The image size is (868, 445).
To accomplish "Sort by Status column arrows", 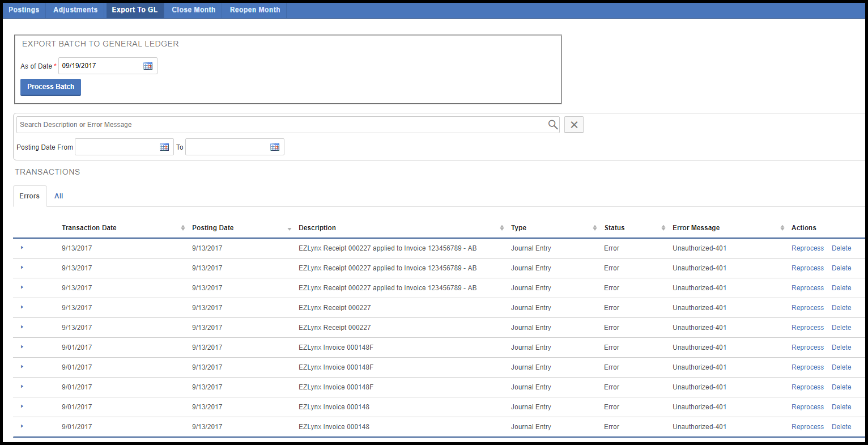I will click(663, 228).
